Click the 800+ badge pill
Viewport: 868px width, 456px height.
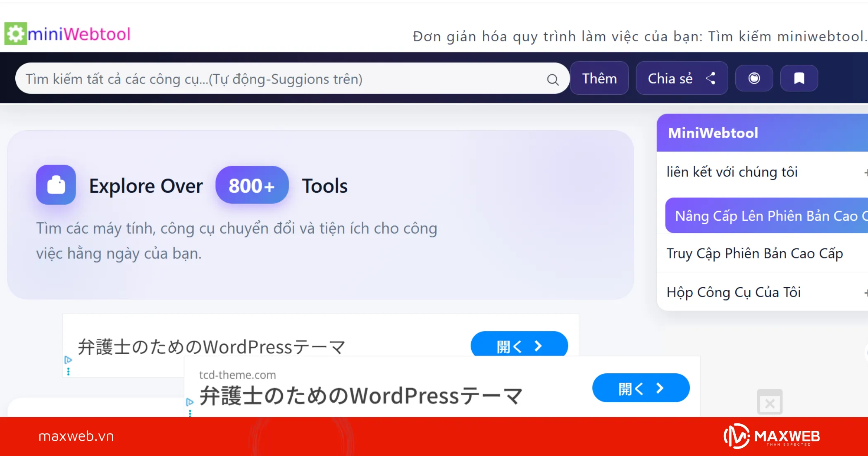click(252, 185)
